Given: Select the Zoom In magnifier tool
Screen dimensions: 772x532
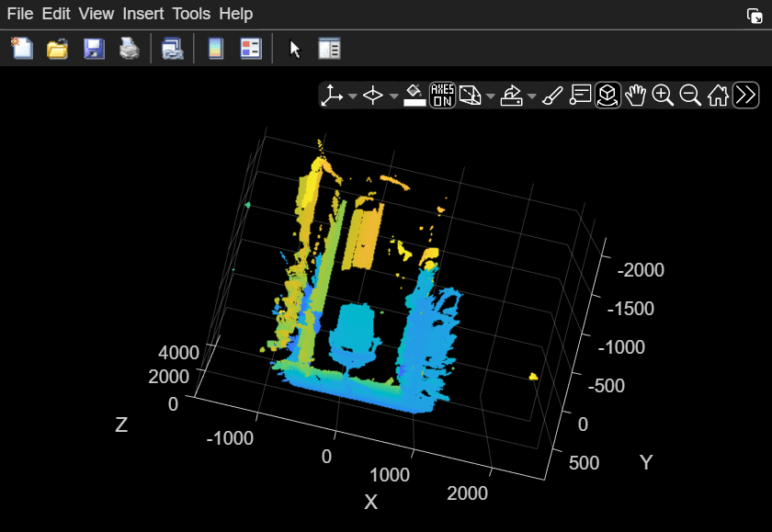Looking at the screenshot, I should (x=664, y=95).
